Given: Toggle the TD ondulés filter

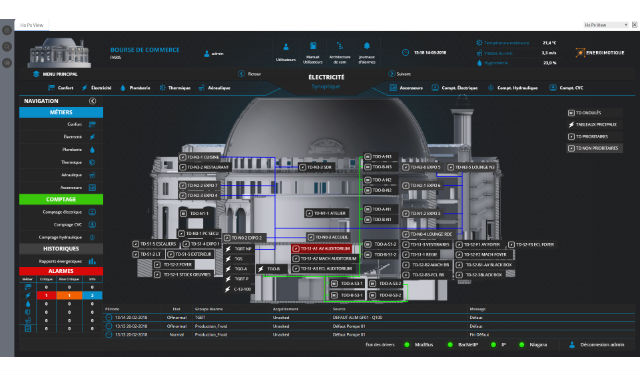Looking at the screenshot, I should coord(594,113).
